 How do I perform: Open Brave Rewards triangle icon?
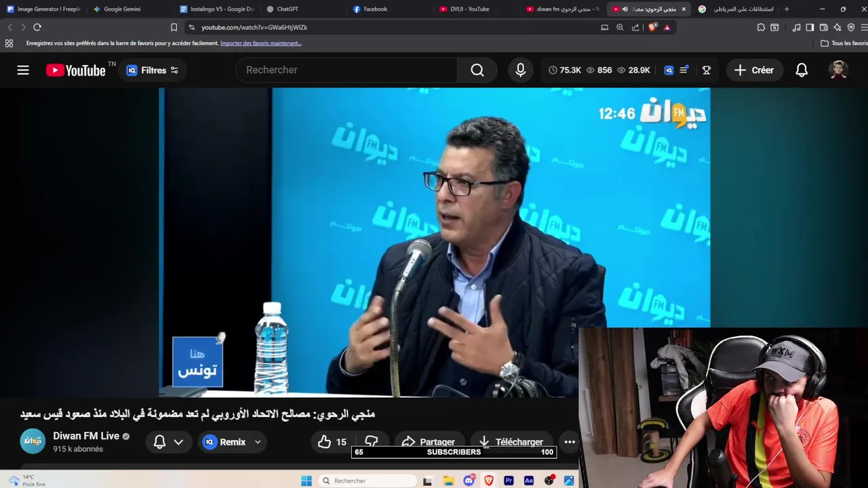(667, 27)
